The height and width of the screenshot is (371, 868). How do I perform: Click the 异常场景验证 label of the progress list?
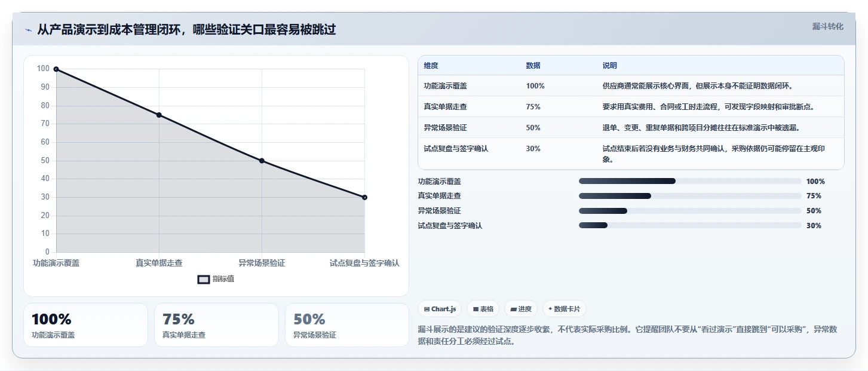point(440,211)
